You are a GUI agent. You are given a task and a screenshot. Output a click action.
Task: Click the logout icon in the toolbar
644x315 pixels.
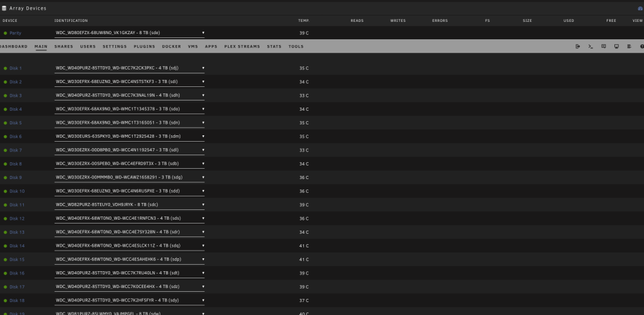tap(578, 46)
